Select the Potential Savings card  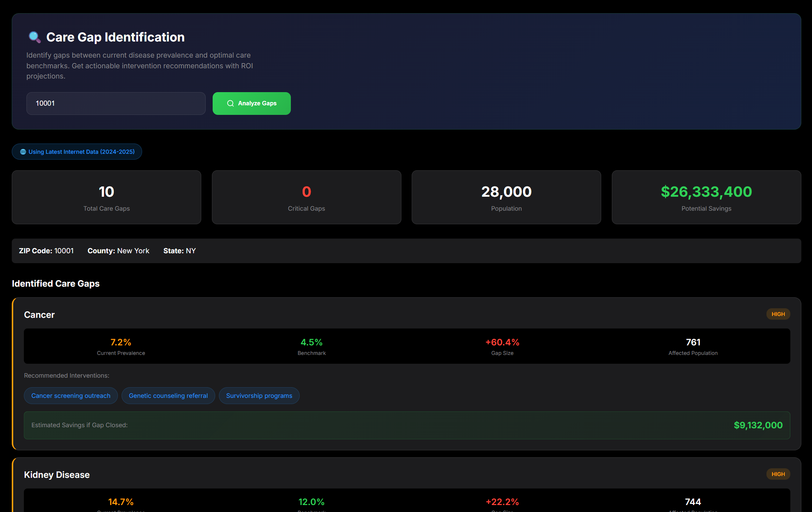(x=706, y=197)
